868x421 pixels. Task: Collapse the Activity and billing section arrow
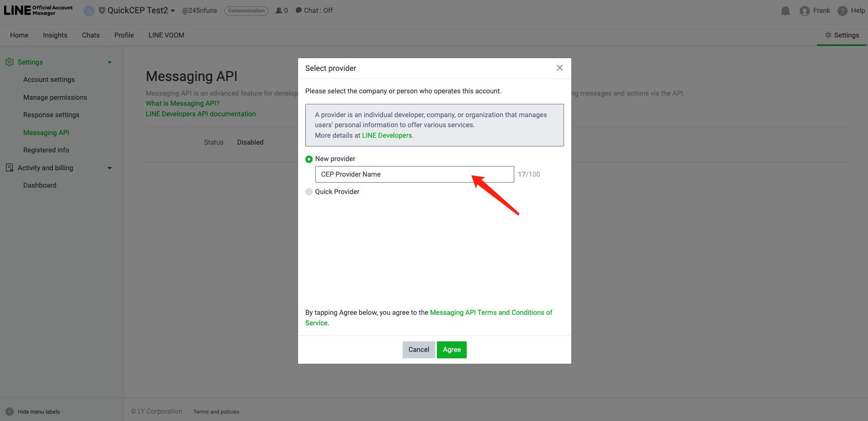[110, 168]
